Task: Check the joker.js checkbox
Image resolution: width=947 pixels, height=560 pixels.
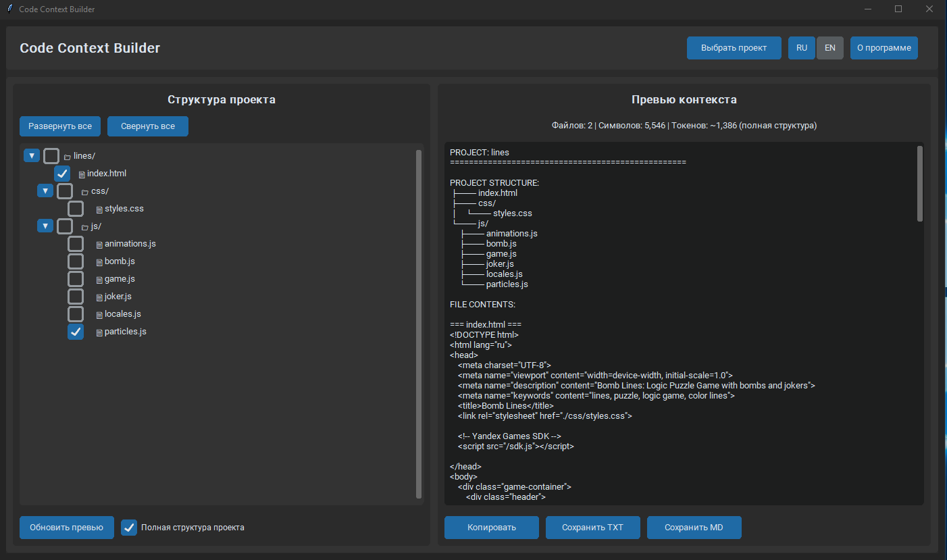Action: [76, 297]
